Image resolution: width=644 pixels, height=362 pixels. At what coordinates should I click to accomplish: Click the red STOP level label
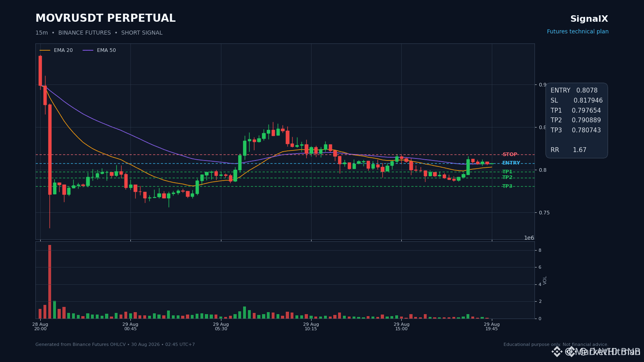coord(510,154)
